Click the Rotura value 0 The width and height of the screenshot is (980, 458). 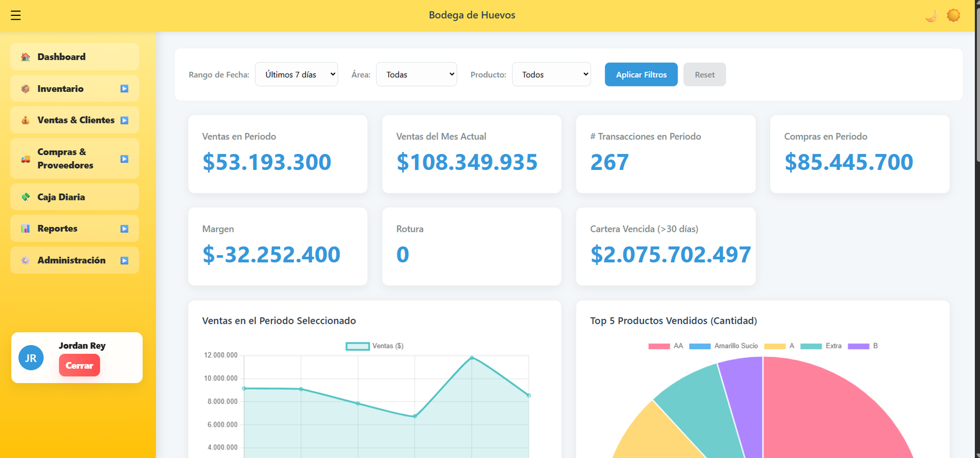402,254
